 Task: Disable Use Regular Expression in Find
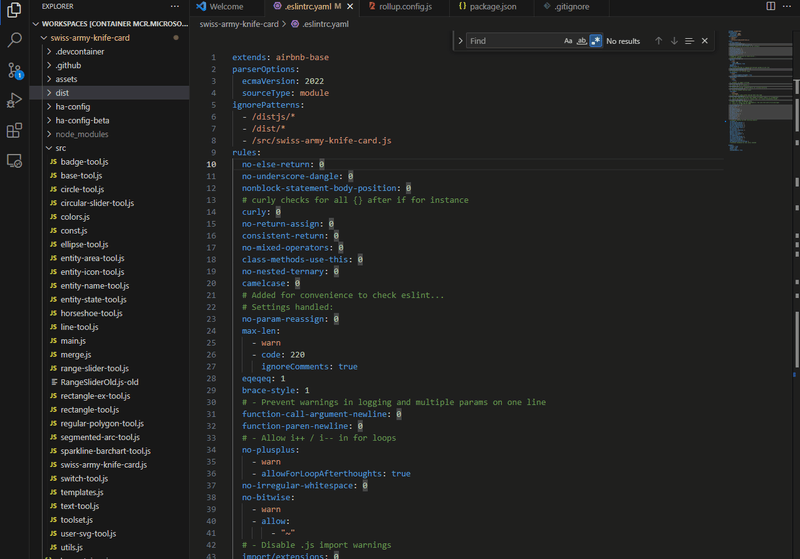[x=595, y=41]
